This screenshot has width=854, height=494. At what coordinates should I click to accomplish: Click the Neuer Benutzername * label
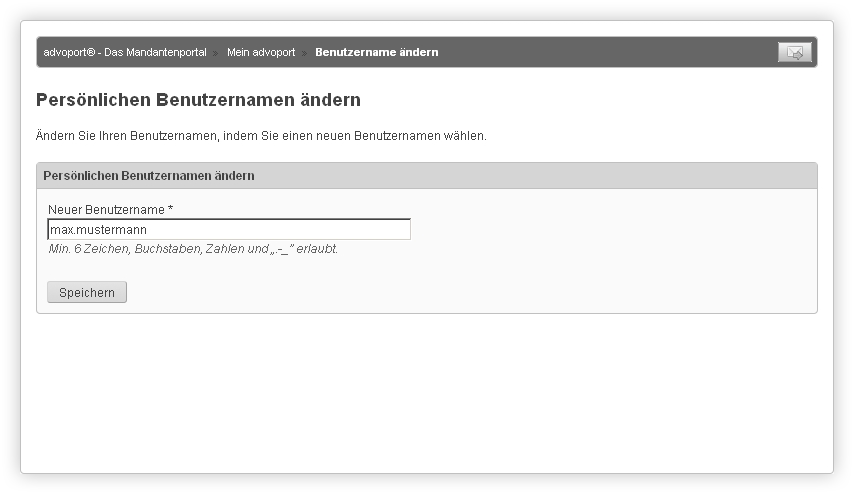[x=111, y=210]
